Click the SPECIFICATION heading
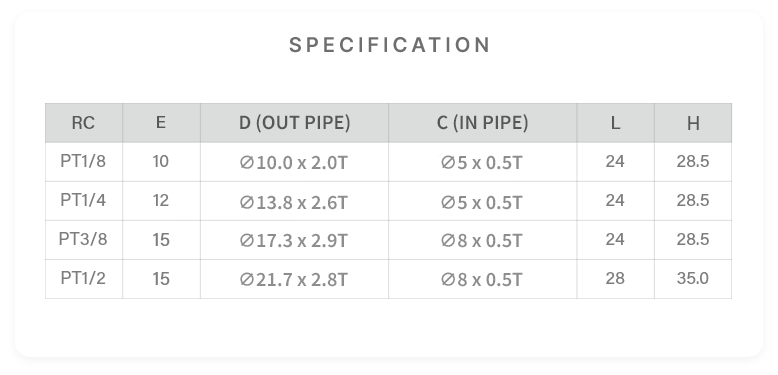Image resolution: width=778 pixels, height=375 pixels. [389, 45]
